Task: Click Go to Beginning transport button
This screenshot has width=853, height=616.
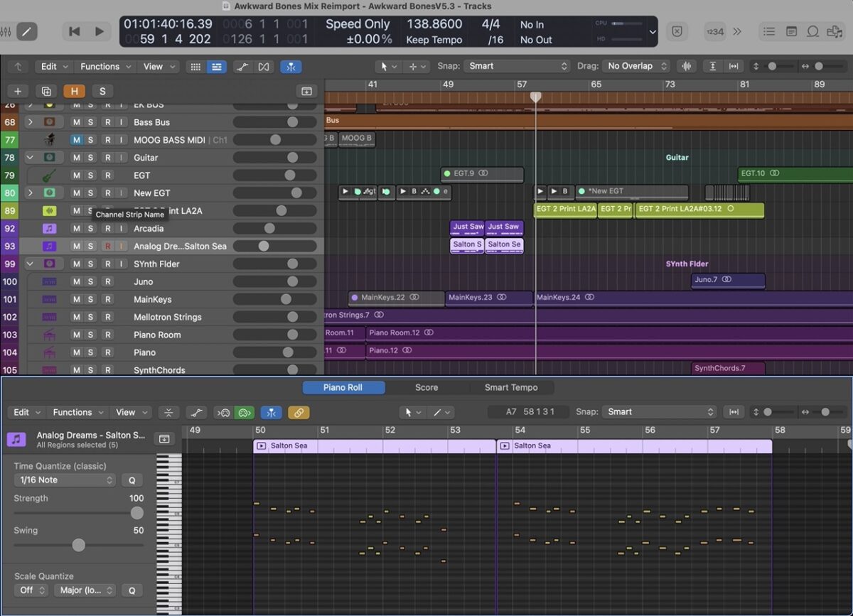Action: tap(73, 31)
